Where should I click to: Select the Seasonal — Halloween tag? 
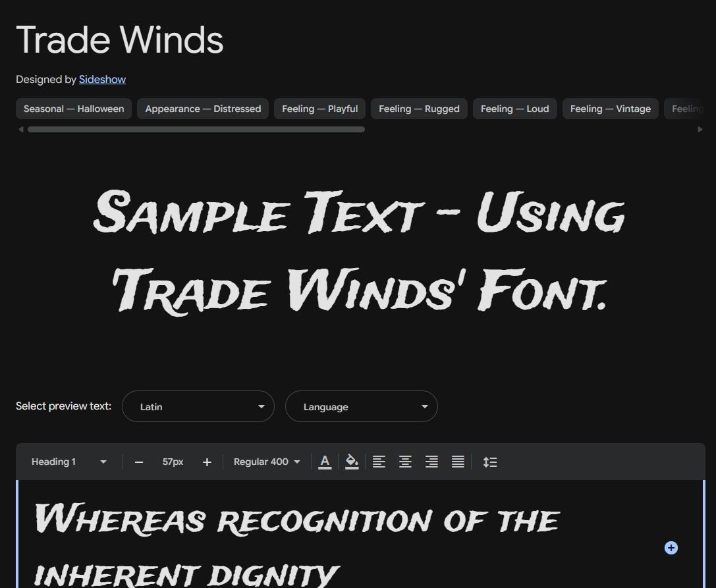point(74,109)
